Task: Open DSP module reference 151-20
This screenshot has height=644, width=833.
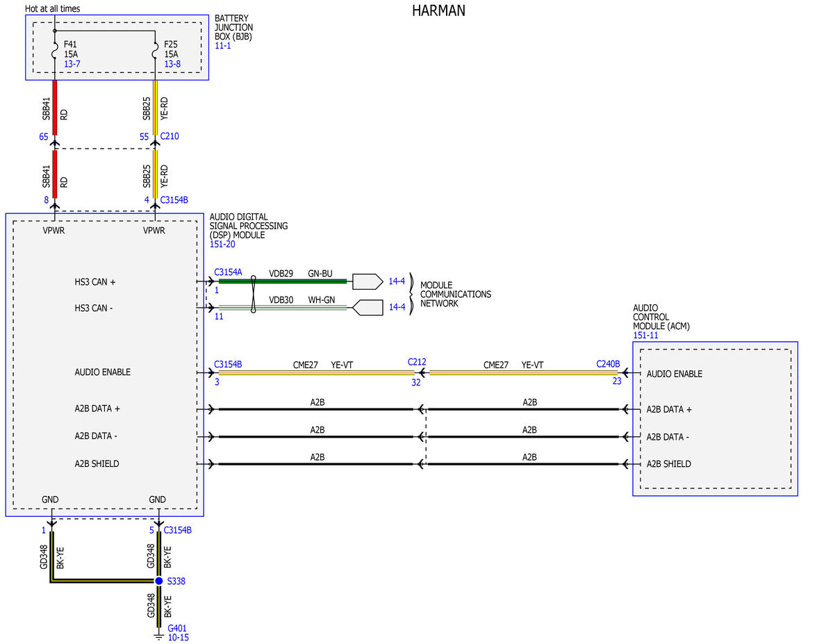Action: (222, 245)
